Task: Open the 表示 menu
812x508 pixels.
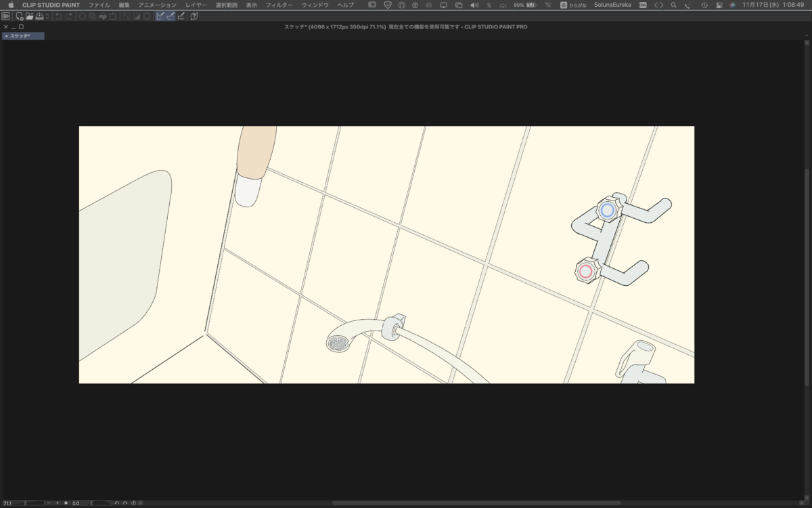Action: click(252, 5)
